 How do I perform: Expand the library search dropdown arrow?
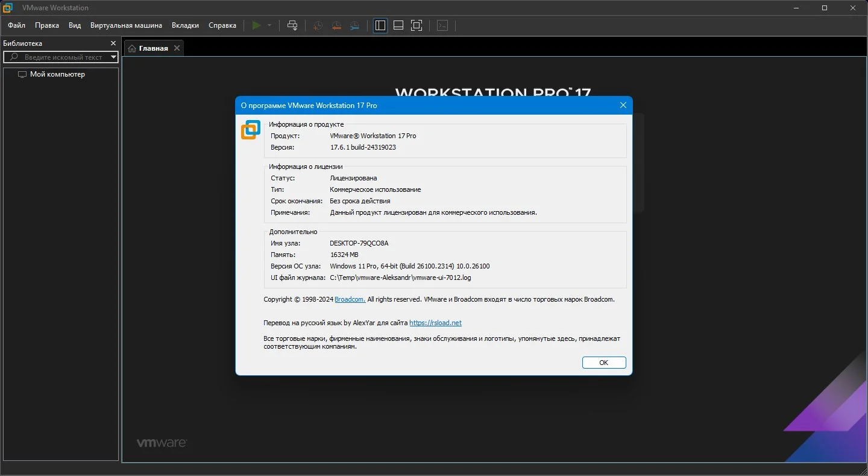[114, 57]
